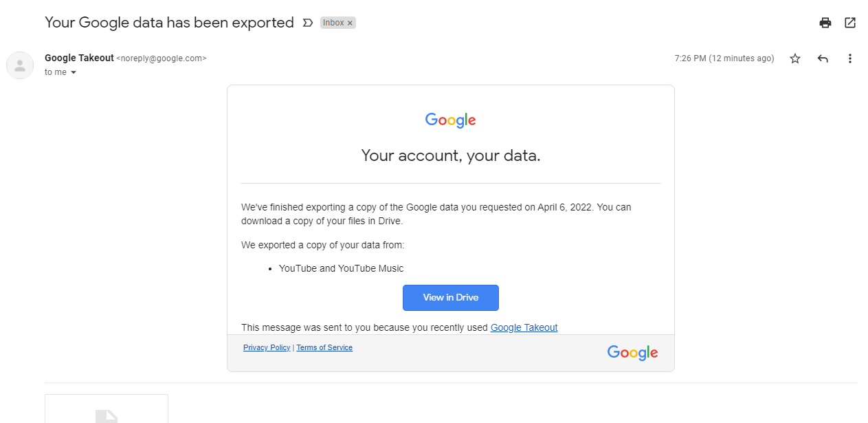Viewport: 868px width, 423px height.
Task: Open the Google Takeout link
Action: [524, 327]
